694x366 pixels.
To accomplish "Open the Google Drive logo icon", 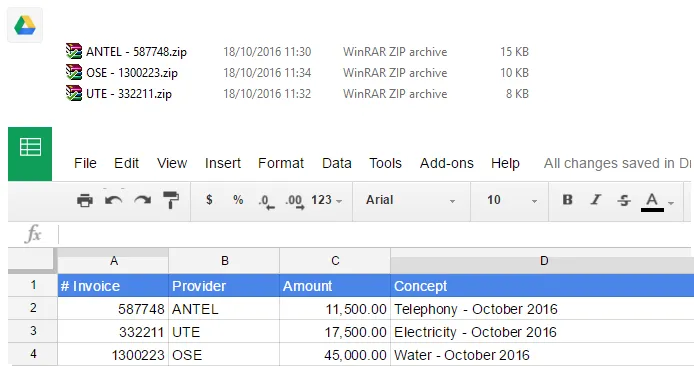I will [x=25, y=25].
